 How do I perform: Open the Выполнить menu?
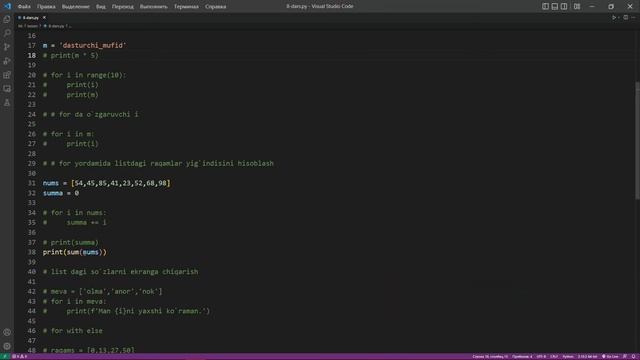point(153,7)
